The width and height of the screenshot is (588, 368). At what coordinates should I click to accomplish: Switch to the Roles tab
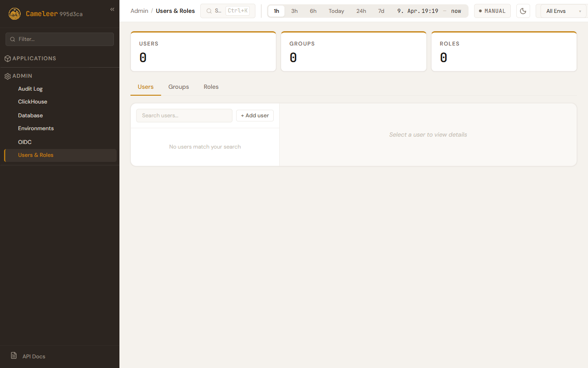click(211, 87)
